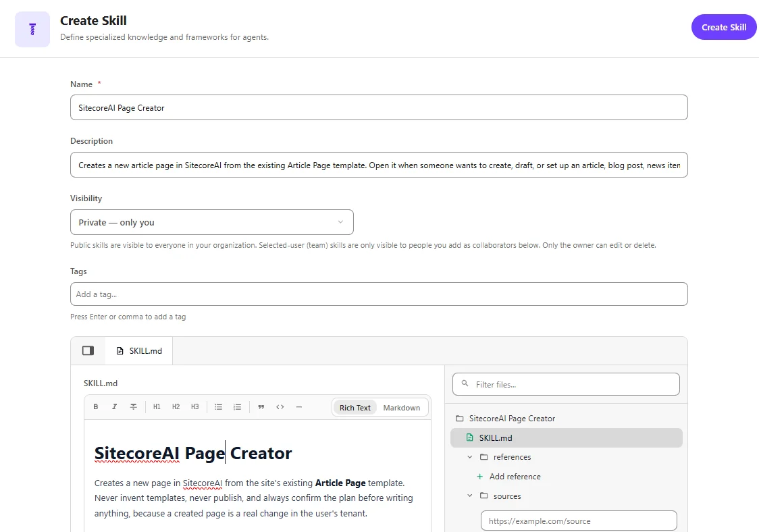Switch the editor to Markdown mode
Screen dimensions: 759x532
point(401,408)
